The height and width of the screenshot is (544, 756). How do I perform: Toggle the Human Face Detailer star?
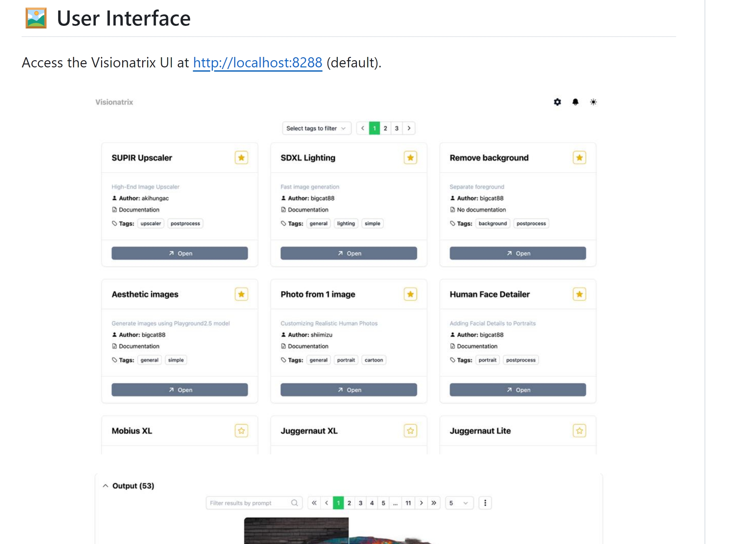click(x=579, y=294)
